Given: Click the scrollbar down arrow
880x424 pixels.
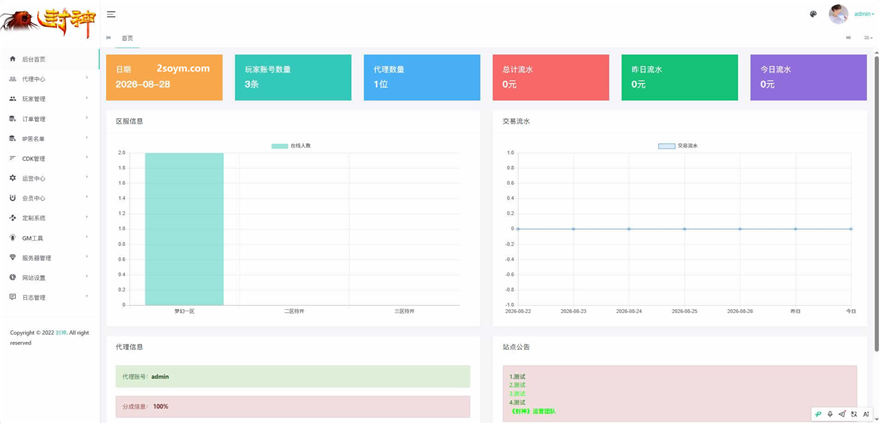Looking at the screenshot, I should 876,420.
